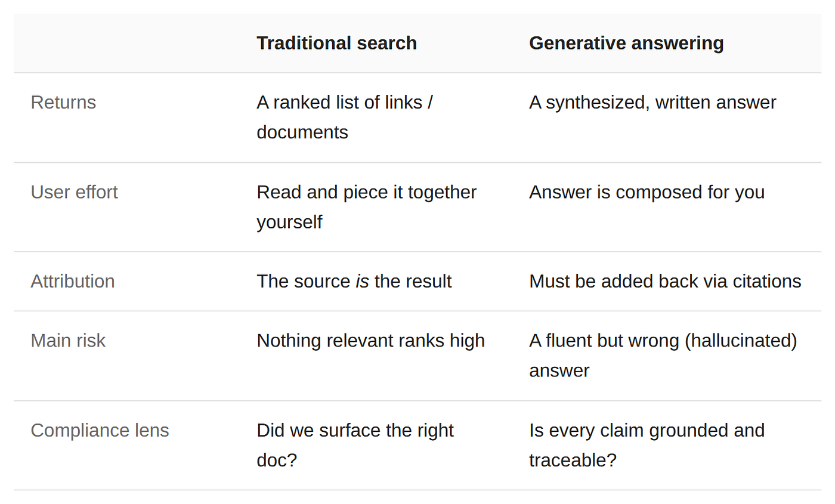
Task: Select the 'User effort' row label
Action: tap(74, 192)
